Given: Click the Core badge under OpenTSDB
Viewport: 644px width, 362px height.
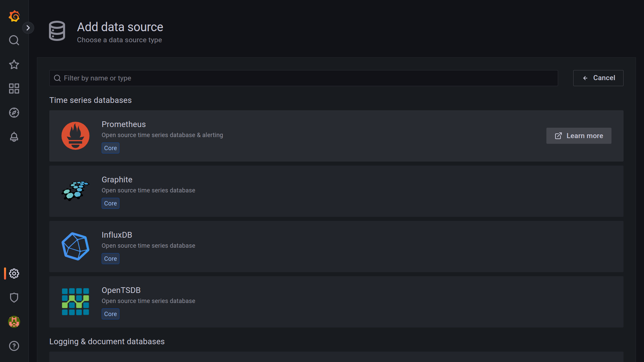Looking at the screenshot, I should coord(110,314).
